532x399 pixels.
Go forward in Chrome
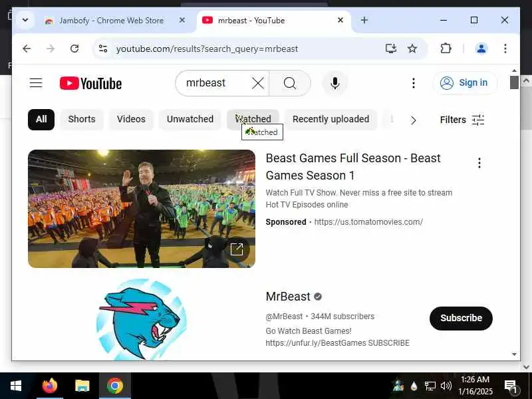pyautogui.click(x=51, y=49)
